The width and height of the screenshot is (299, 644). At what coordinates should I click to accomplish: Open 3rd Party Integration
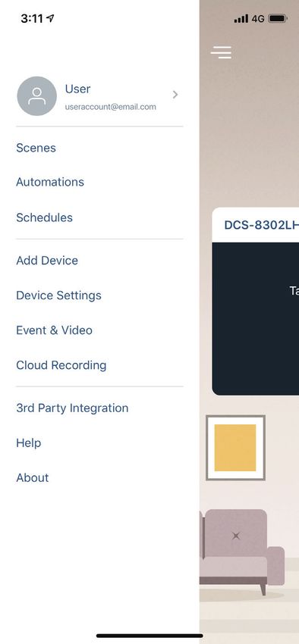coord(72,408)
